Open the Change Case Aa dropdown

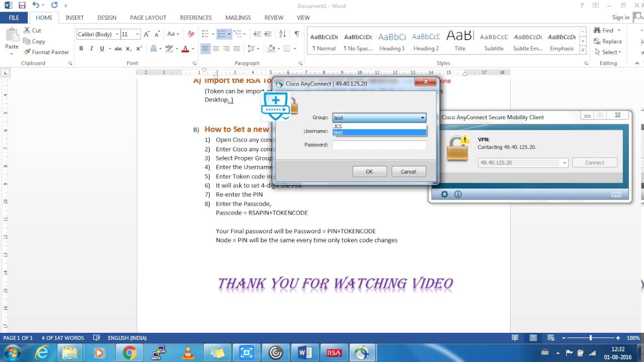[x=173, y=34]
